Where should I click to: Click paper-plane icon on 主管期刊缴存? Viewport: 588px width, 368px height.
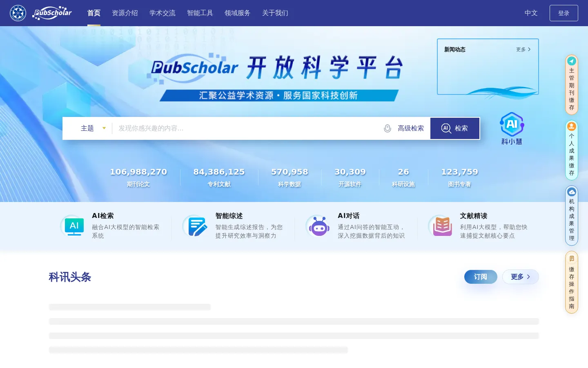point(572,61)
